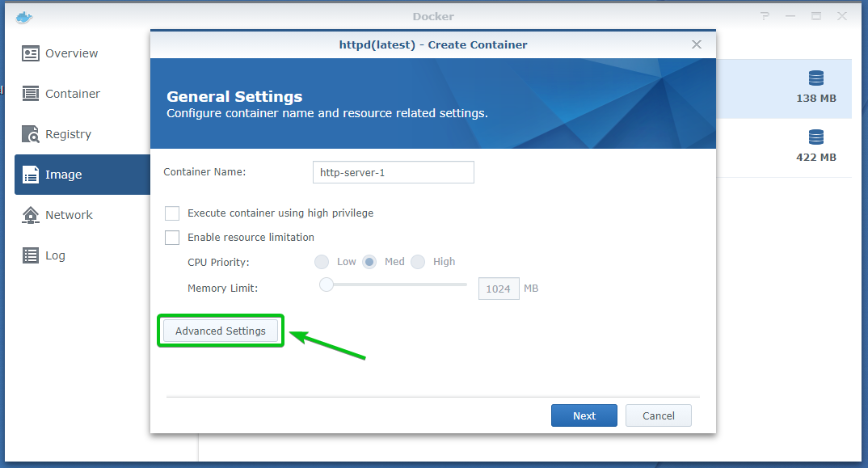Click the Container list icon
This screenshot has height=468, width=868.
(x=31, y=94)
